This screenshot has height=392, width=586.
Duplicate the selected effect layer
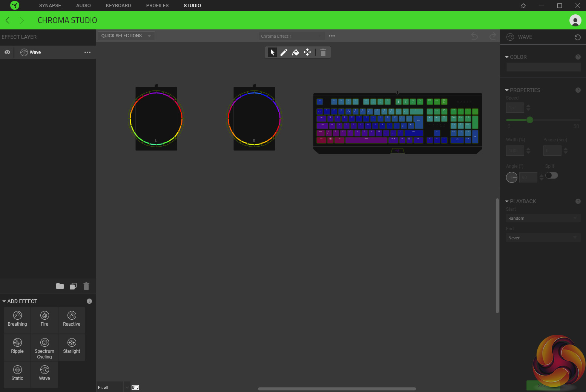click(x=73, y=286)
